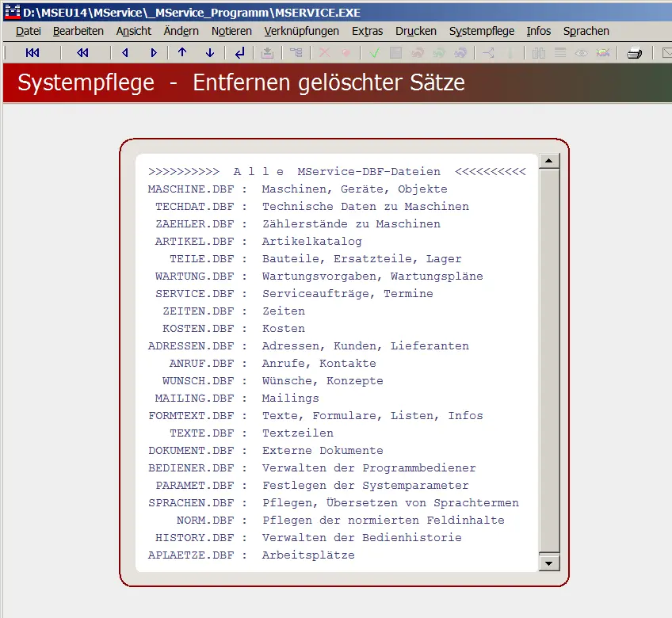
Task: Click the envelope mail icon
Action: click(x=666, y=53)
